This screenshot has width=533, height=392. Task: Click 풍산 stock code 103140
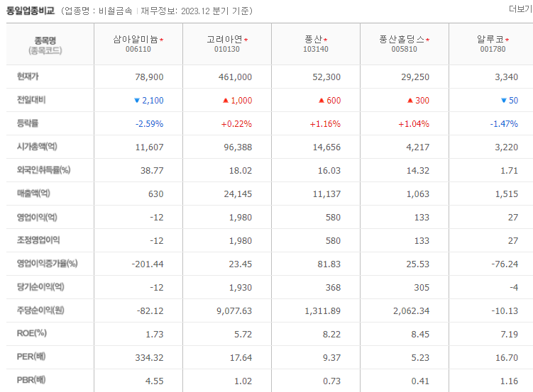(x=316, y=49)
